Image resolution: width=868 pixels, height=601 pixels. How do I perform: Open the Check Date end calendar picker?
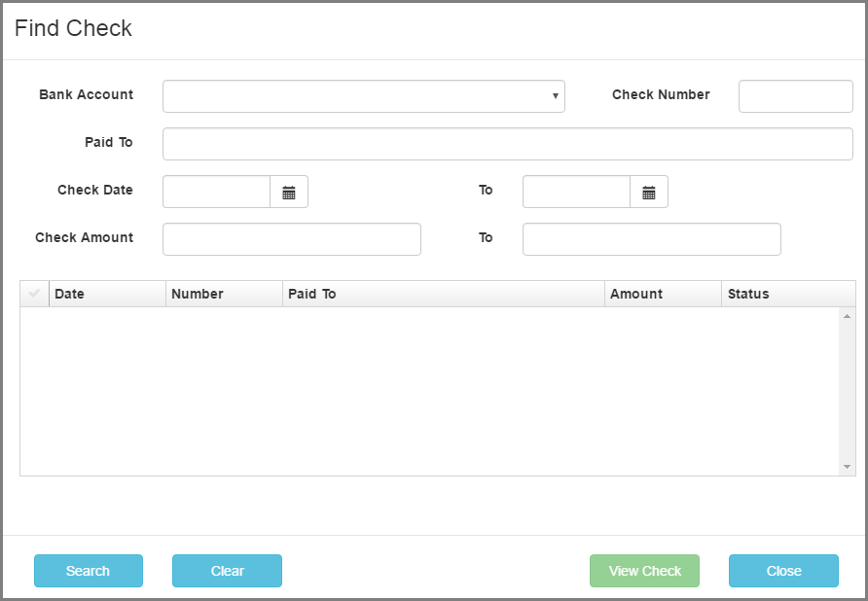click(x=649, y=192)
